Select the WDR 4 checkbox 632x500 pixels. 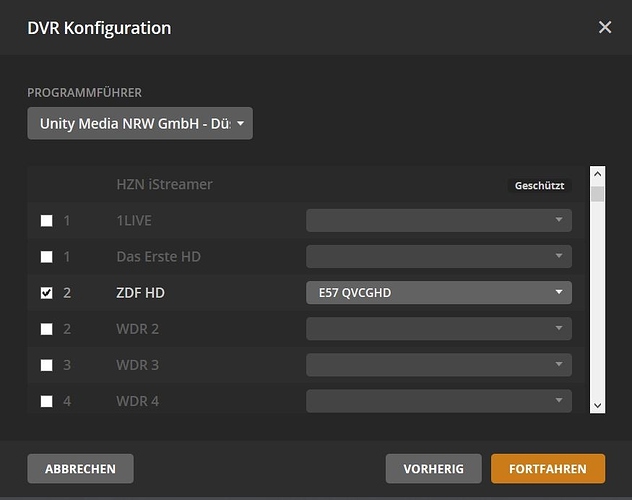pyautogui.click(x=46, y=401)
